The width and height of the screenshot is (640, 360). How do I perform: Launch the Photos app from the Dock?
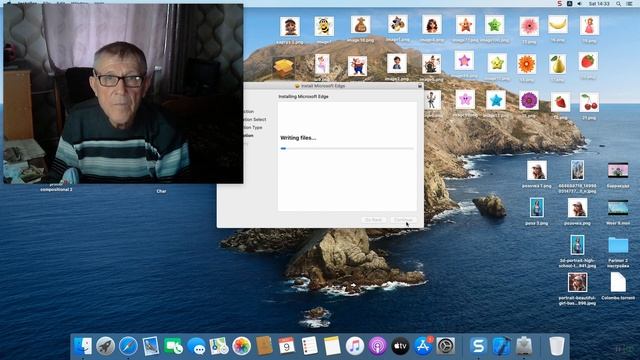click(242, 346)
